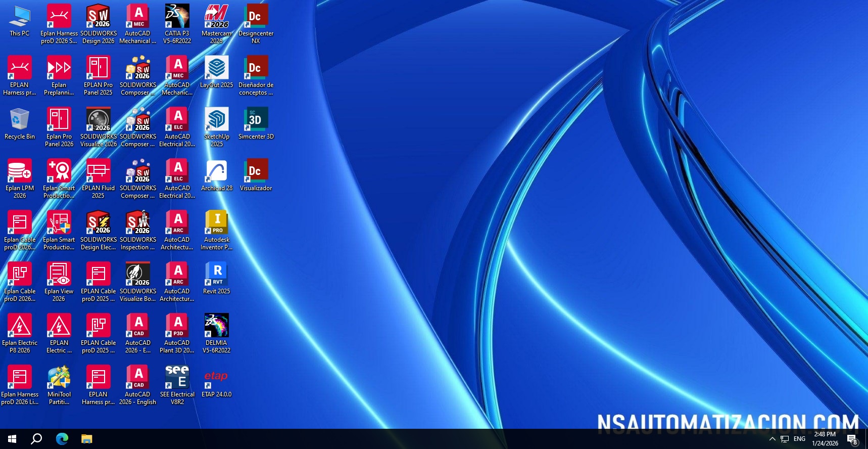Launch the SOLIDWORKS Design 2026 shortcut

(99, 24)
